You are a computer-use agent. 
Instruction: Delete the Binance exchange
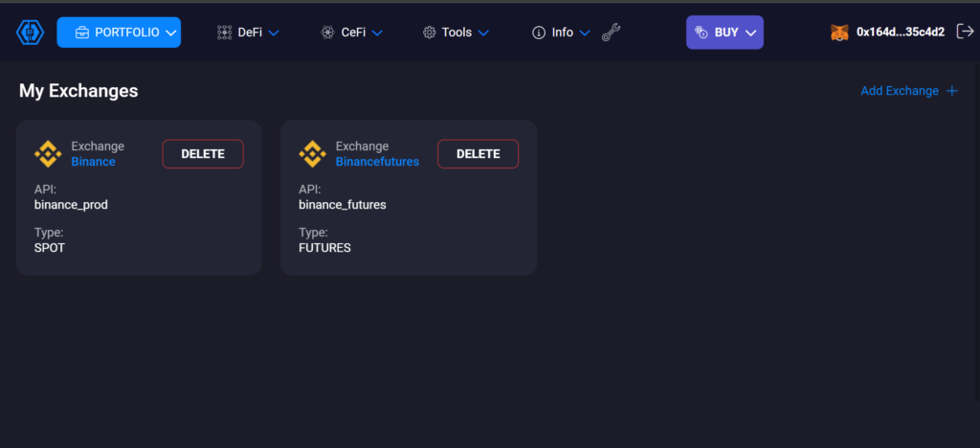pos(203,154)
